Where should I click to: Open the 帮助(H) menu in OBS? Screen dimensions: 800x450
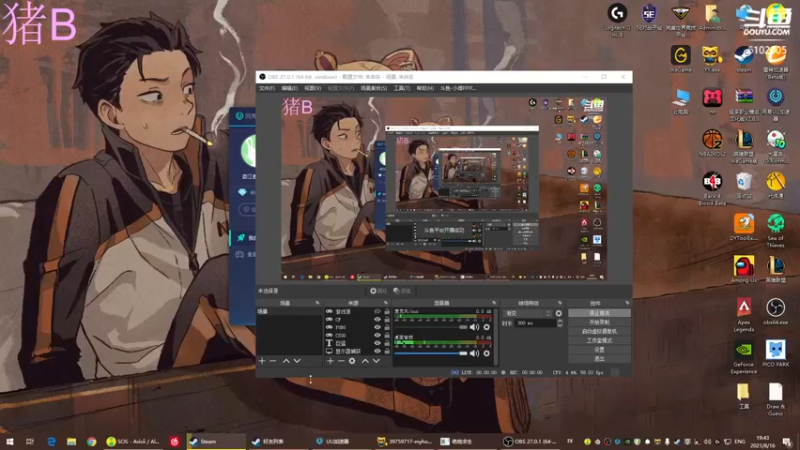425,88
